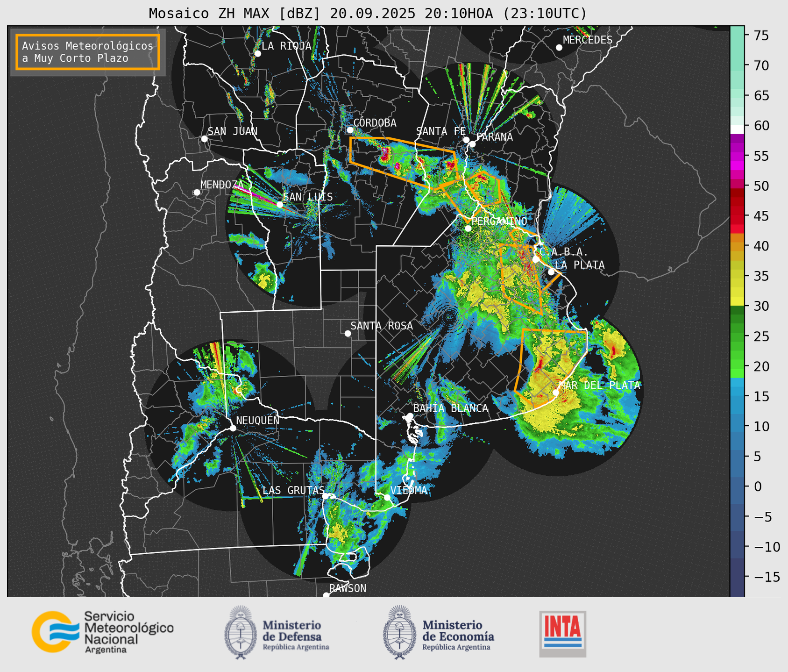The width and height of the screenshot is (788, 672).
Task: Select the LAS GRUTAS city label
Action: coord(293,490)
